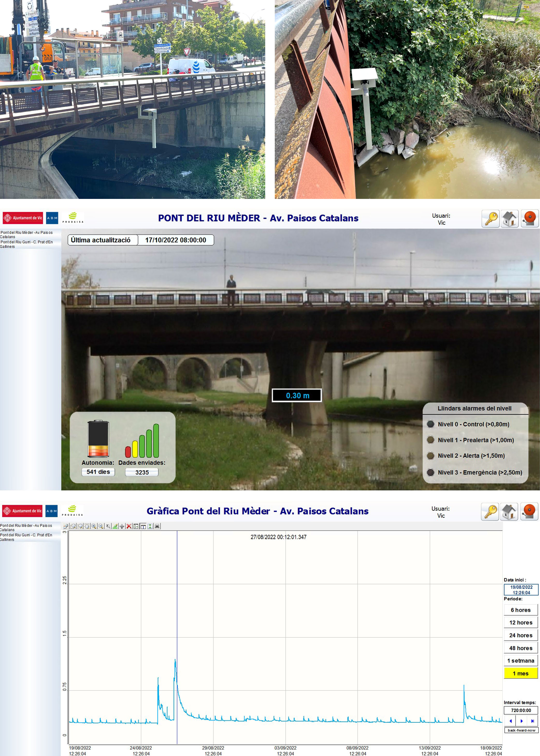The height and width of the screenshot is (756, 540).
Task: Click the reset zoom X magnifier icon
Action: 108,526
